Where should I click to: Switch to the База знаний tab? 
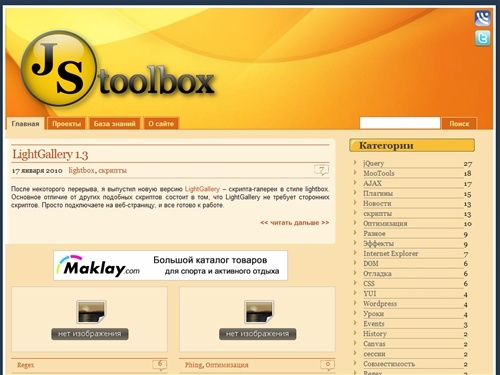coord(114,124)
